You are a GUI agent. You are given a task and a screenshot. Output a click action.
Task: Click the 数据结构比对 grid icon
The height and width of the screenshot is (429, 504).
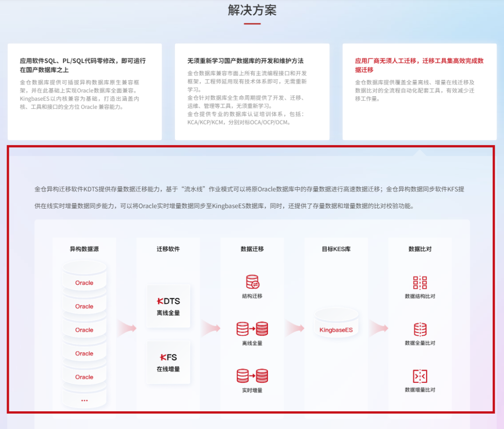[420, 282]
